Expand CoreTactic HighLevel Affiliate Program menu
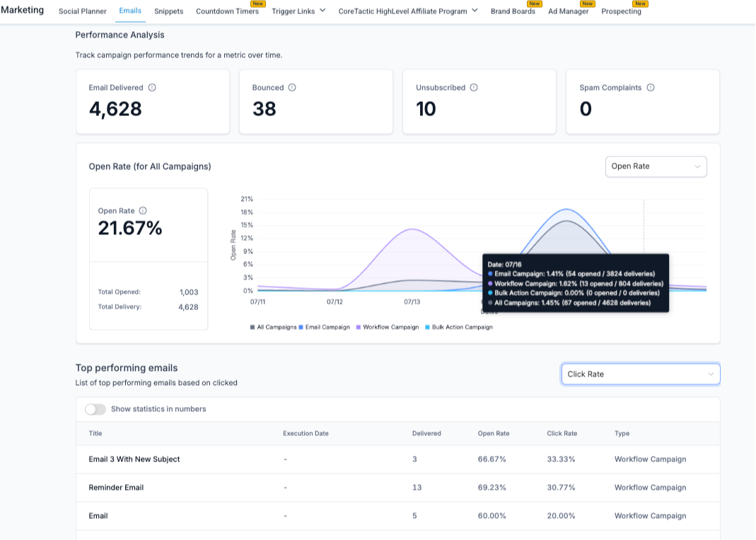 coord(408,11)
